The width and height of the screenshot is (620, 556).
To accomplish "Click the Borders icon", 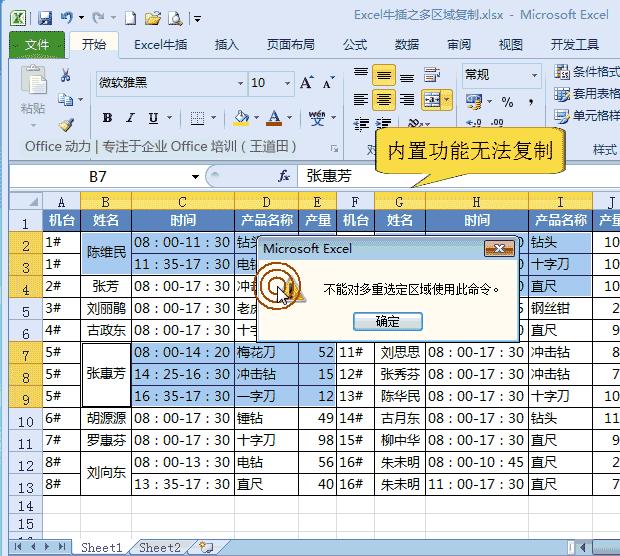I will (197, 117).
